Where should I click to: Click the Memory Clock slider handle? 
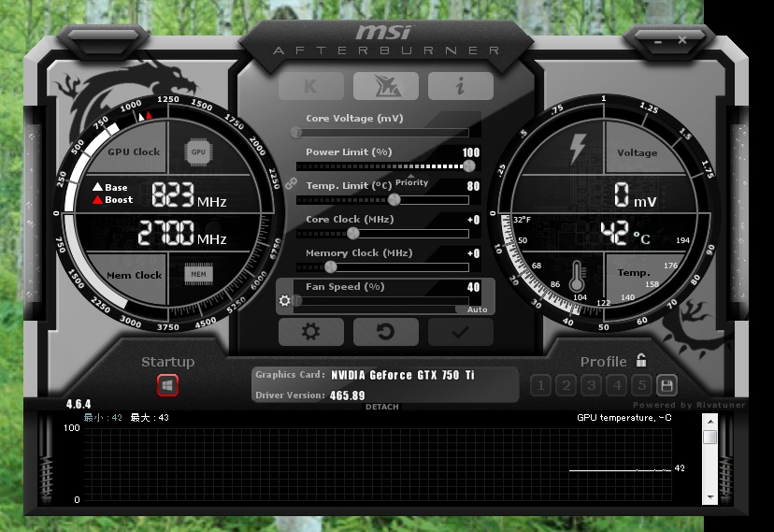tap(330, 267)
